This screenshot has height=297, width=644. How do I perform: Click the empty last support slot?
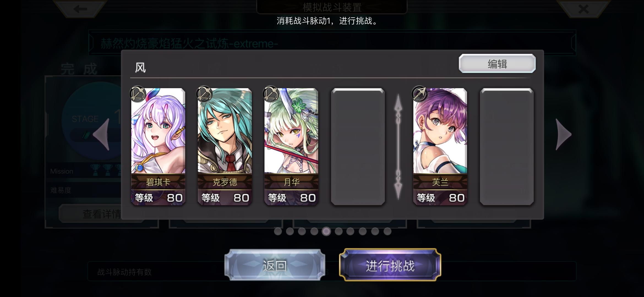tap(507, 147)
